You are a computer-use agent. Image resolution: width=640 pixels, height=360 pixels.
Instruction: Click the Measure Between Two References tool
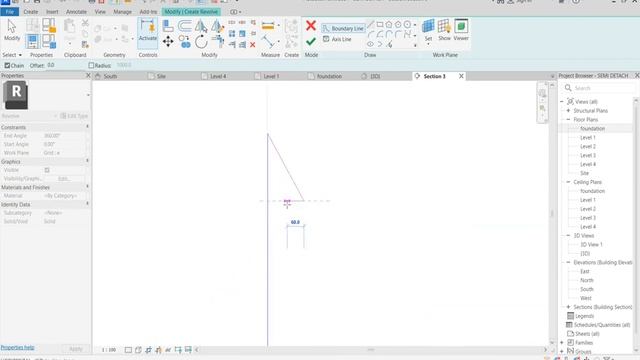(268, 42)
